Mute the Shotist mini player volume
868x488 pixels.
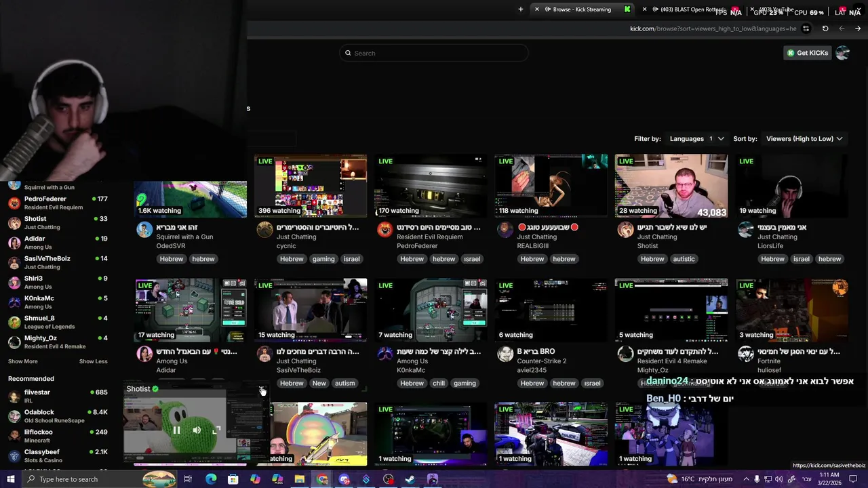(197, 430)
